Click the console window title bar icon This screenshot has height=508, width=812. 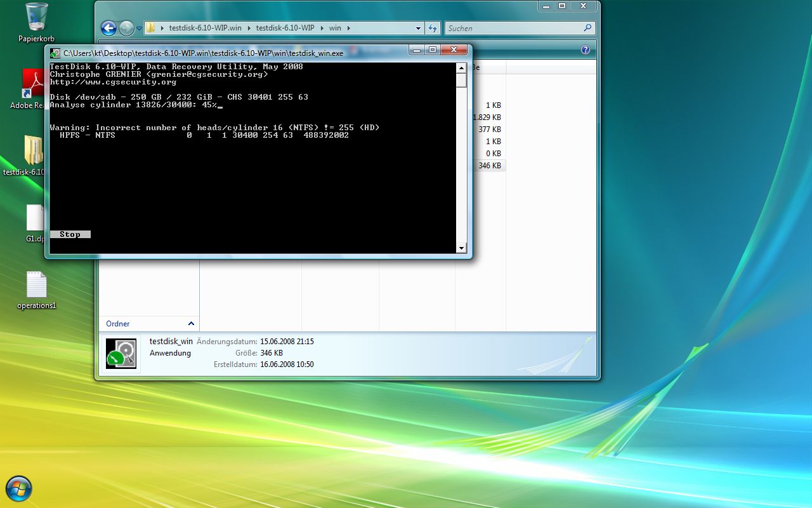point(55,53)
